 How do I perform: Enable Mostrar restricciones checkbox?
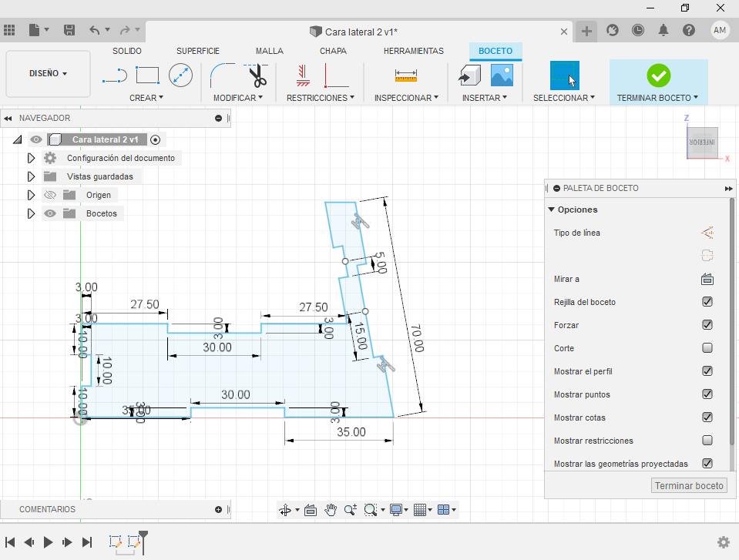707,441
